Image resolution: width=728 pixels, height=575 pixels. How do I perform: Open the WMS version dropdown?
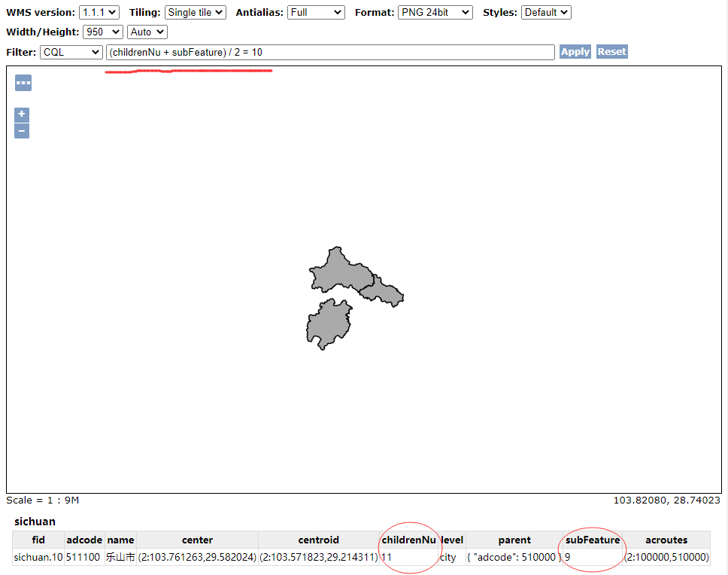(98, 12)
